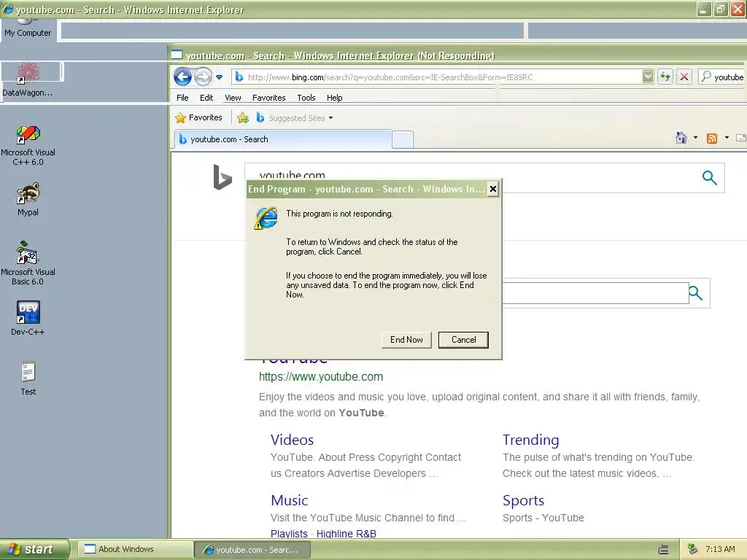Screen dimensions: 747x560
Task: Click the on-screen keyboard tray icon
Action: (664, 550)
